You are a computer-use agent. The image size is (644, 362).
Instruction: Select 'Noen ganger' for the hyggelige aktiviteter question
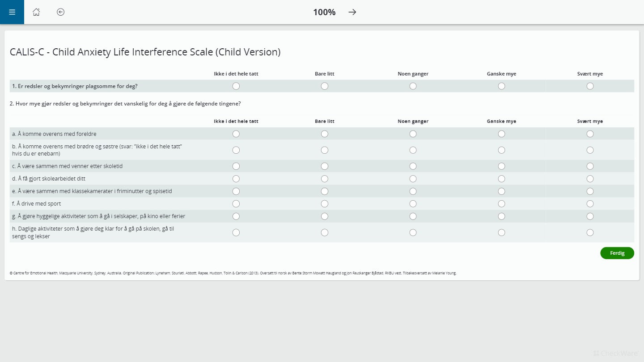412,216
